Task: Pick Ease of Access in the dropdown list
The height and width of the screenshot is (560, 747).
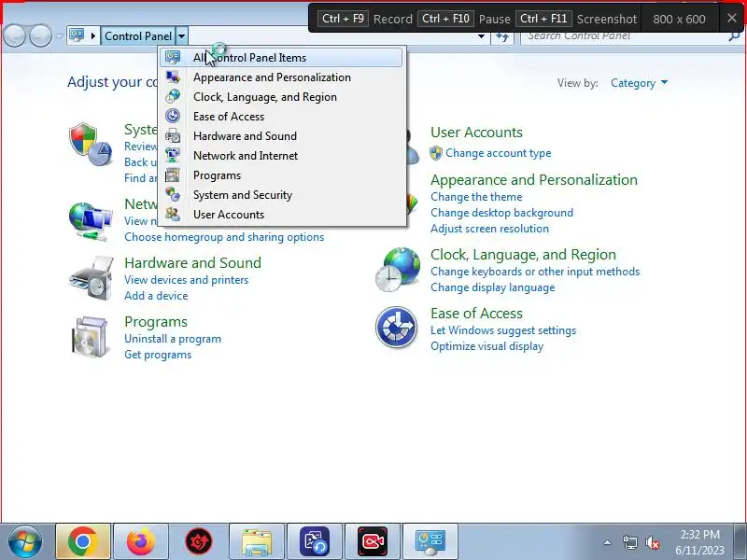Action: [x=281, y=116]
